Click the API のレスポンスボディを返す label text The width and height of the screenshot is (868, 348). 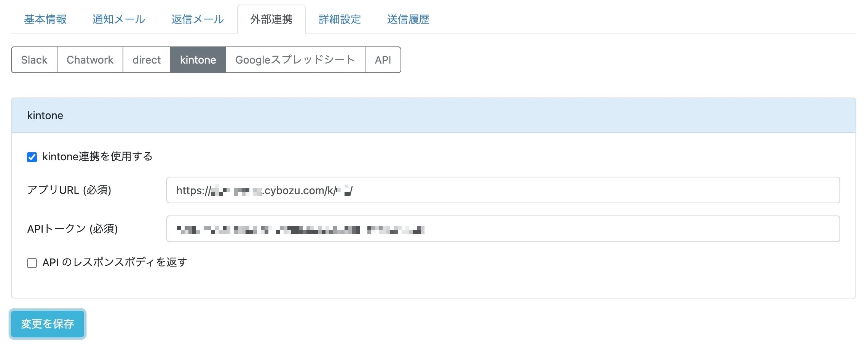click(115, 262)
